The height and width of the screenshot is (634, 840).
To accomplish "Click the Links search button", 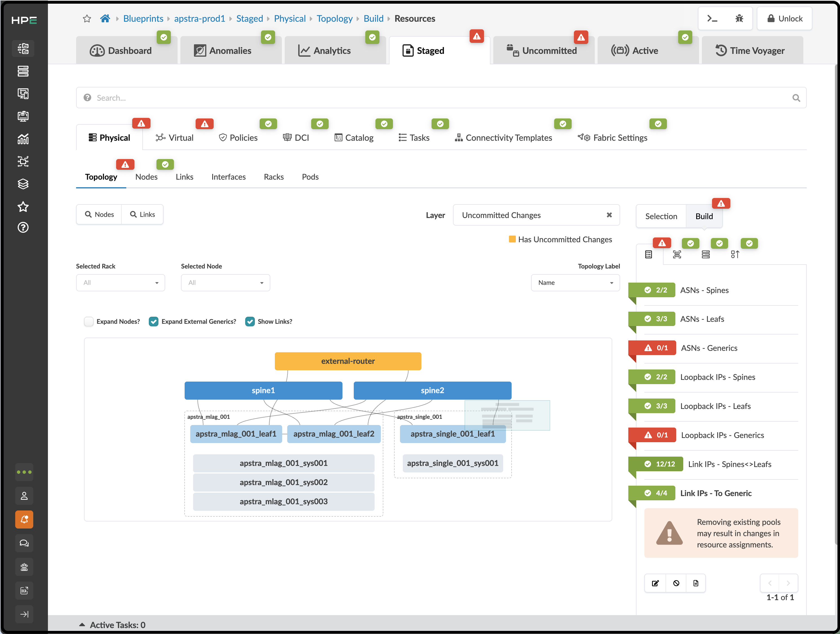I will [142, 214].
